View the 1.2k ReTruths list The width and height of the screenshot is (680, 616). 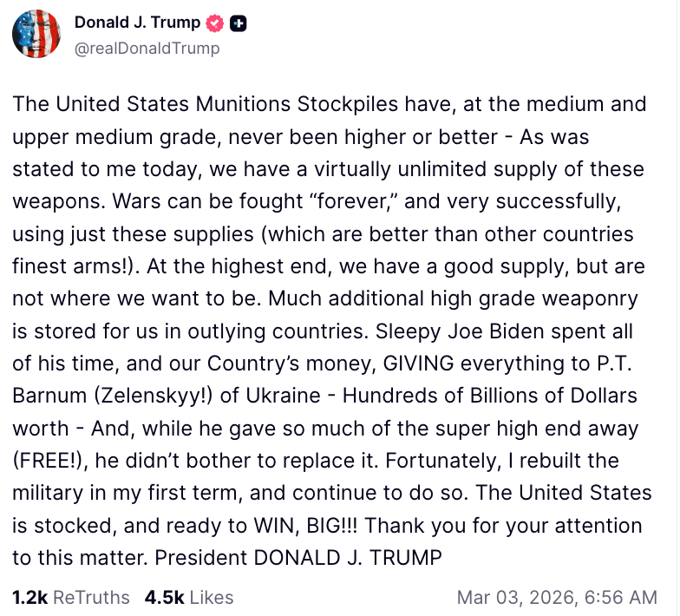(x=70, y=597)
